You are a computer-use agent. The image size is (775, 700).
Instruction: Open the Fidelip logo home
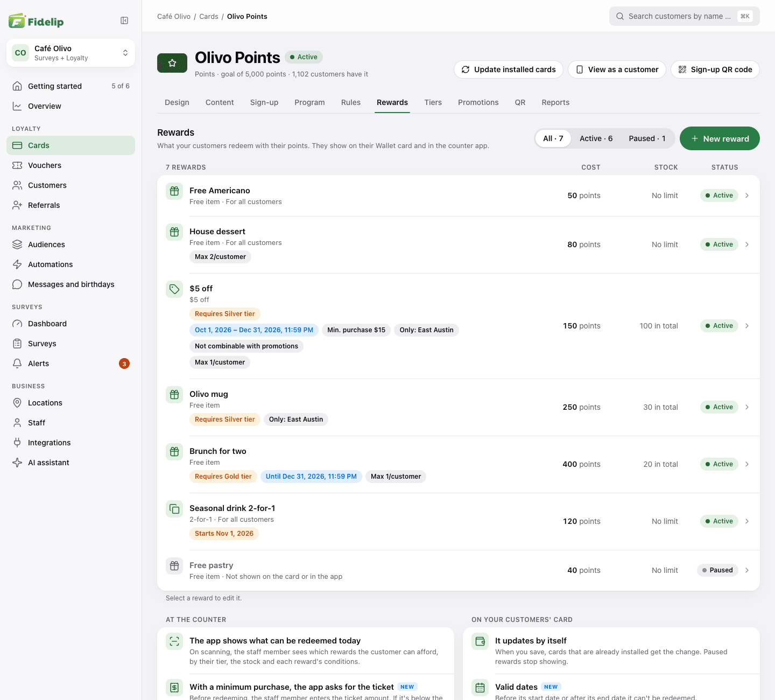(36, 21)
